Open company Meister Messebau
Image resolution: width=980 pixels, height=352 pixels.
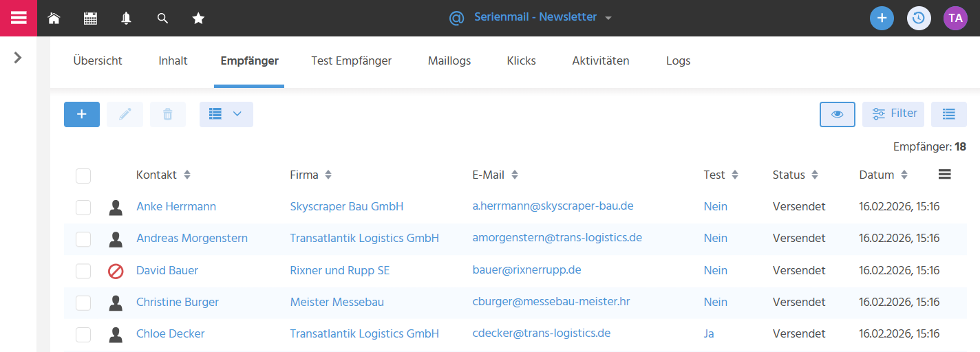pos(337,302)
